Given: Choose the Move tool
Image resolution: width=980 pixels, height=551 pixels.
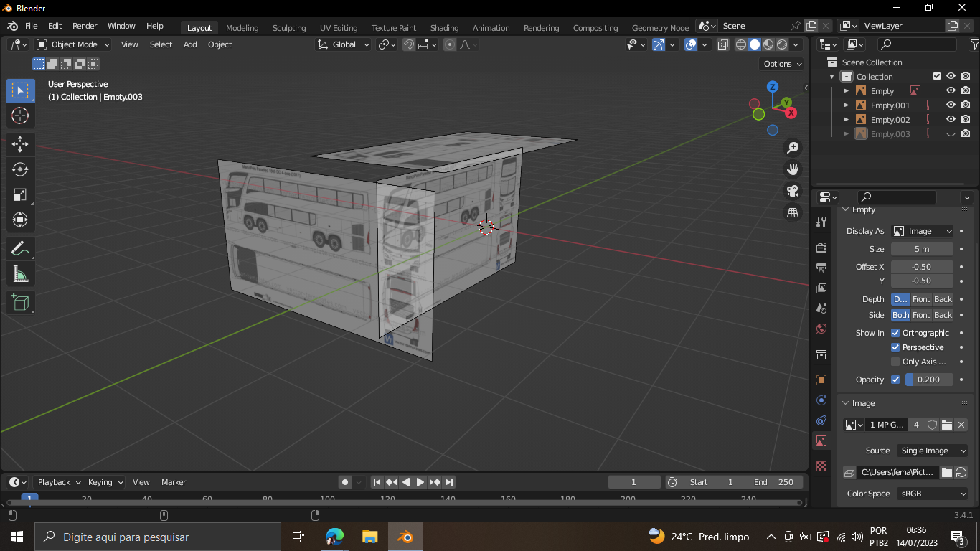Looking at the screenshot, I should 20,144.
